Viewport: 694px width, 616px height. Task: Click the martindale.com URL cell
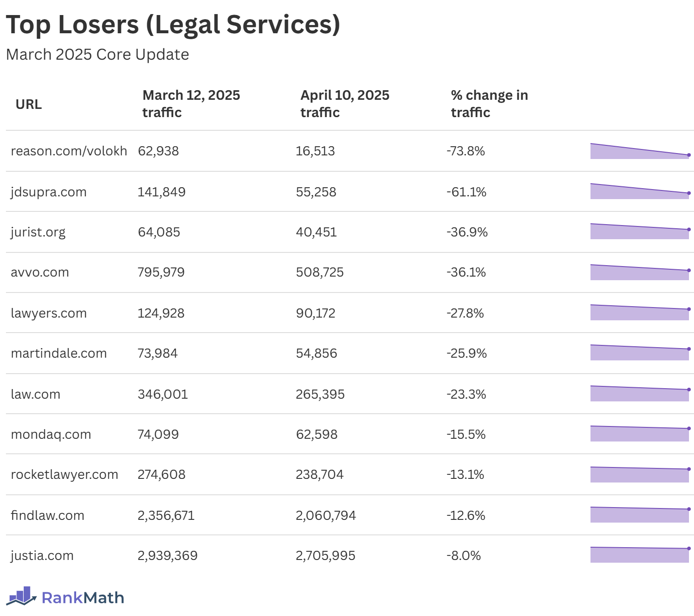click(59, 353)
